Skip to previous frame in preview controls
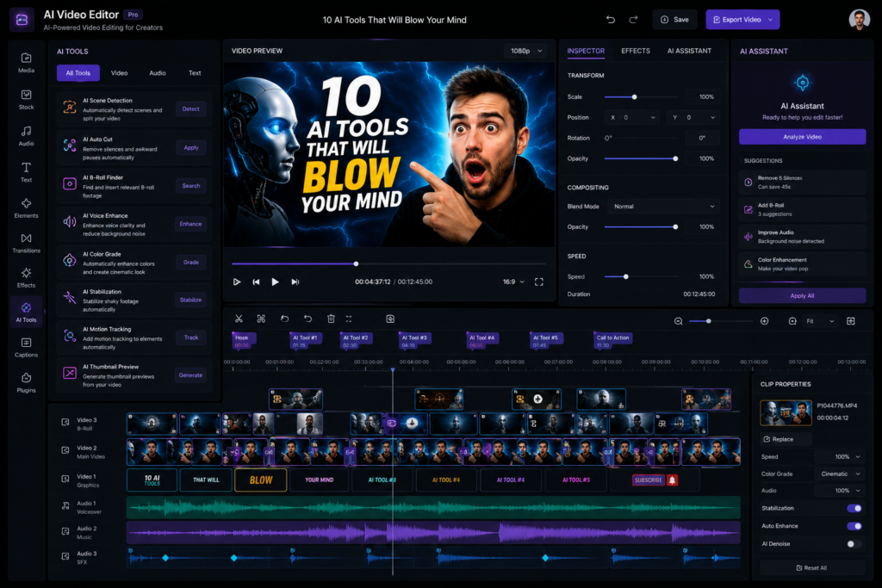The width and height of the screenshot is (882, 588). pyautogui.click(x=256, y=282)
